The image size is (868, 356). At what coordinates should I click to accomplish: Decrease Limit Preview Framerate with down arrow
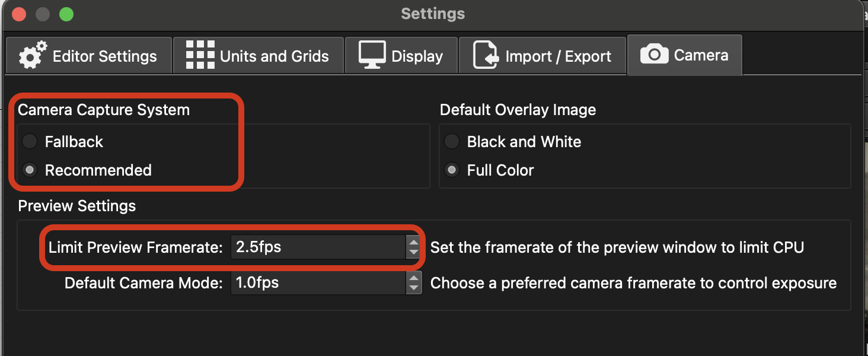[x=413, y=253]
